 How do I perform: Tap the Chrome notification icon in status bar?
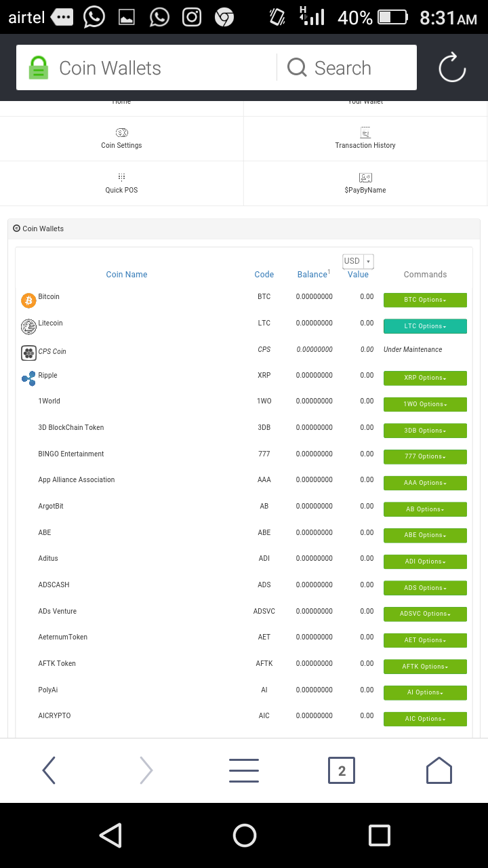coord(224,17)
